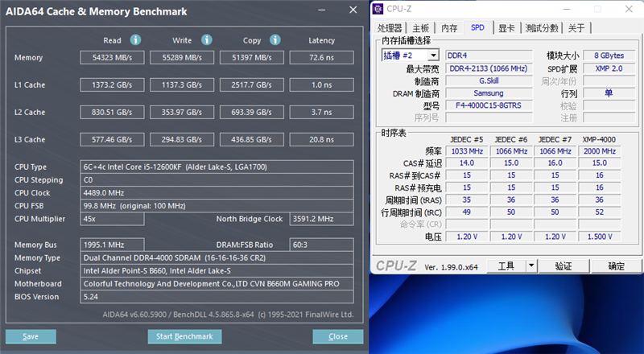The width and height of the screenshot is (644, 354).
Task: Click the Write info icon in AIDA64
Action: point(207,40)
